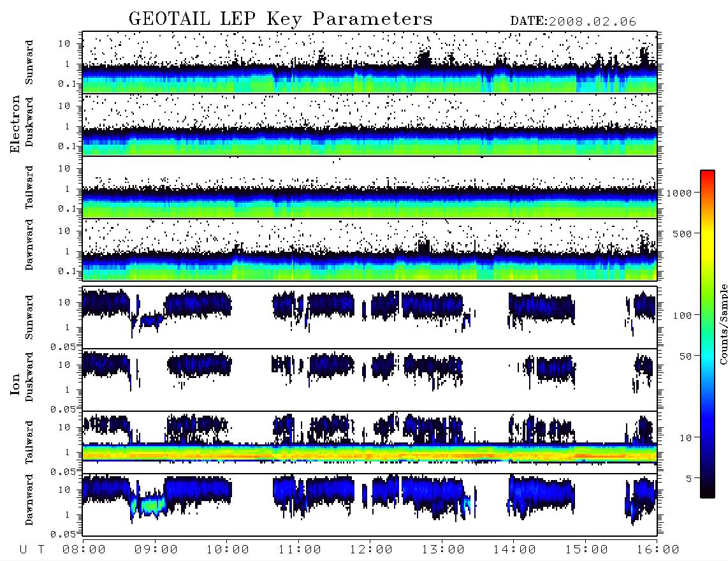Click the black bottom of the colorbar
Image resolution: width=728 pixels, height=561 pixels.
(x=707, y=492)
